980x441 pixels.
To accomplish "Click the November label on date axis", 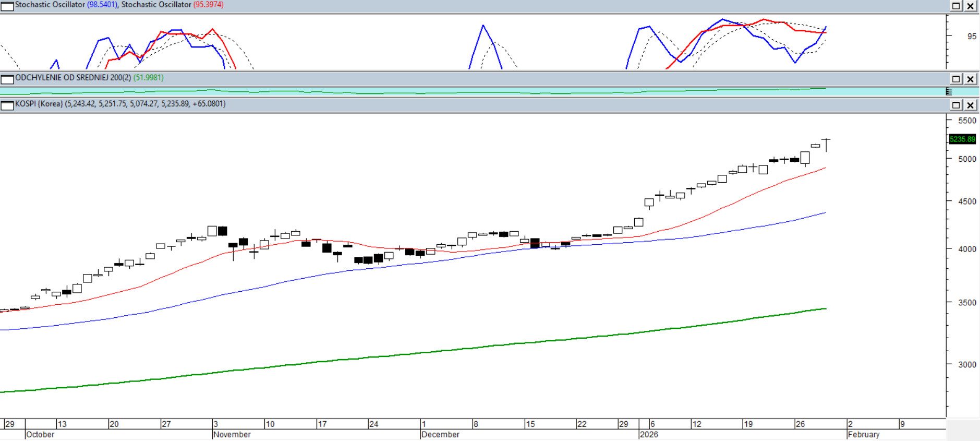I will [x=232, y=435].
